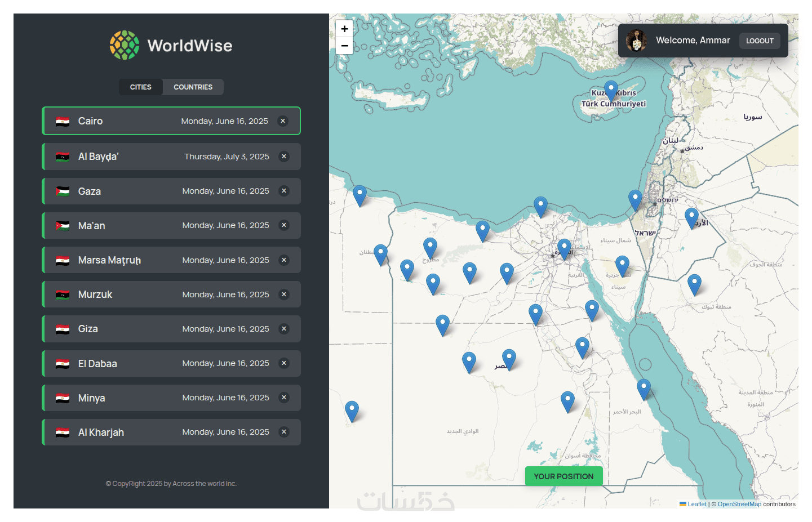The height and width of the screenshot is (522, 812).
Task: Open the Minya city item
Action: tap(171, 398)
